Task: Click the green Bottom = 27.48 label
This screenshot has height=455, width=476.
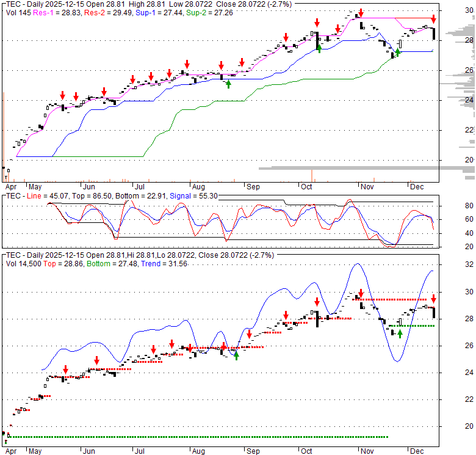Action: pyautogui.click(x=112, y=264)
